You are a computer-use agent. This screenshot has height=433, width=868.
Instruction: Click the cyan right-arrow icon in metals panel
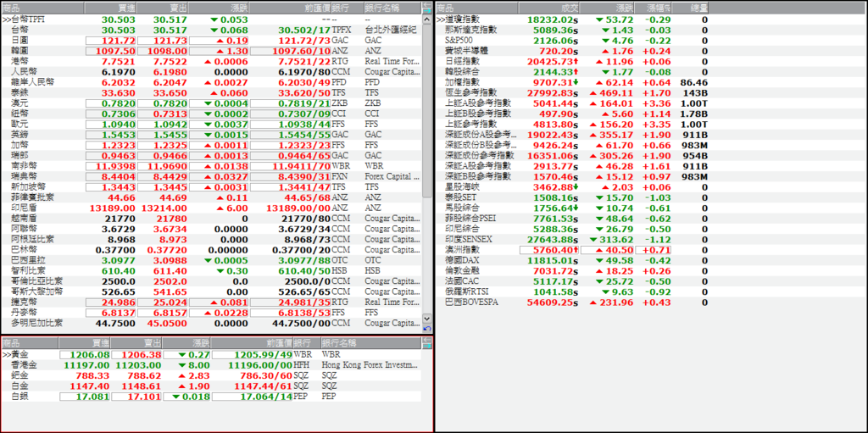tap(427, 346)
